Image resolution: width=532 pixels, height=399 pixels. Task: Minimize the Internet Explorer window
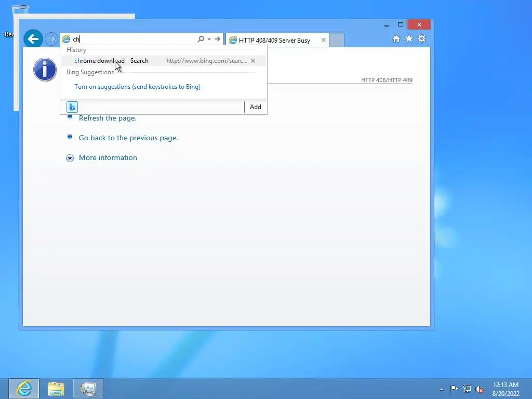click(387, 25)
